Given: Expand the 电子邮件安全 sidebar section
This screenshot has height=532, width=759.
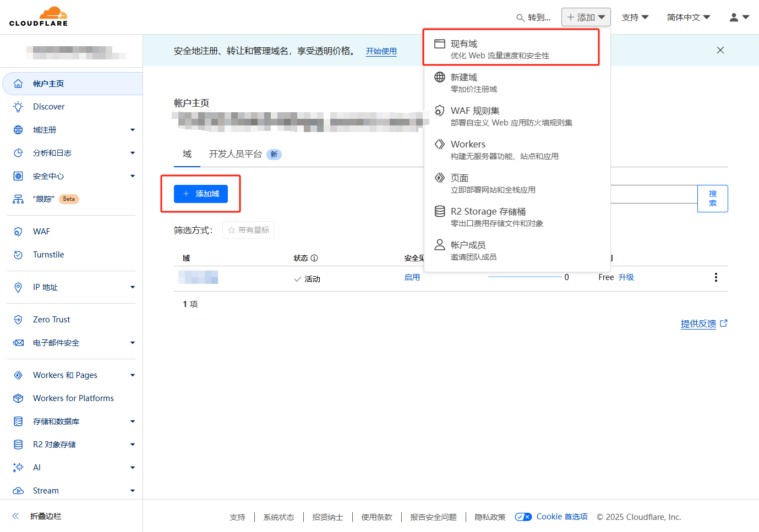Looking at the screenshot, I should pyautogui.click(x=133, y=343).
